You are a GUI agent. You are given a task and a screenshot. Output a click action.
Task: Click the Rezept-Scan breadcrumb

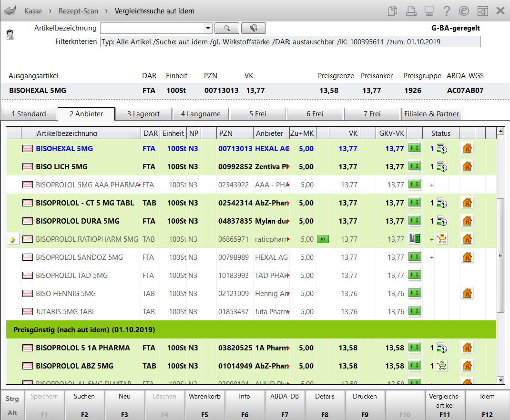79,10
